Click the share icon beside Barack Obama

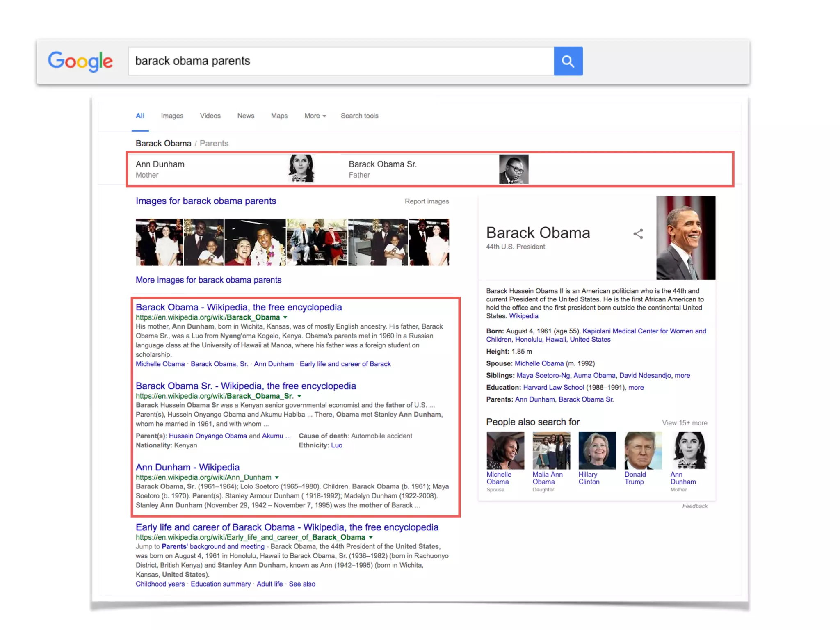tap(638, 234)
